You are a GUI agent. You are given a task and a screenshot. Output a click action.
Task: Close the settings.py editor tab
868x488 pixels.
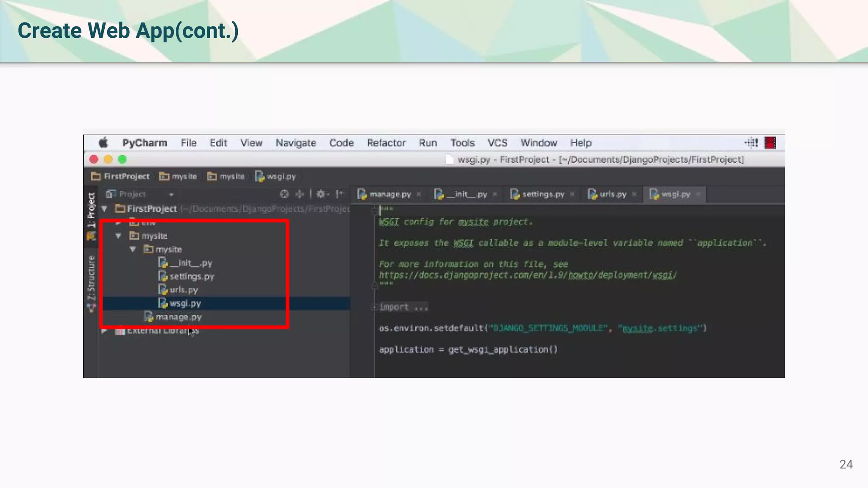coord(572,194)
